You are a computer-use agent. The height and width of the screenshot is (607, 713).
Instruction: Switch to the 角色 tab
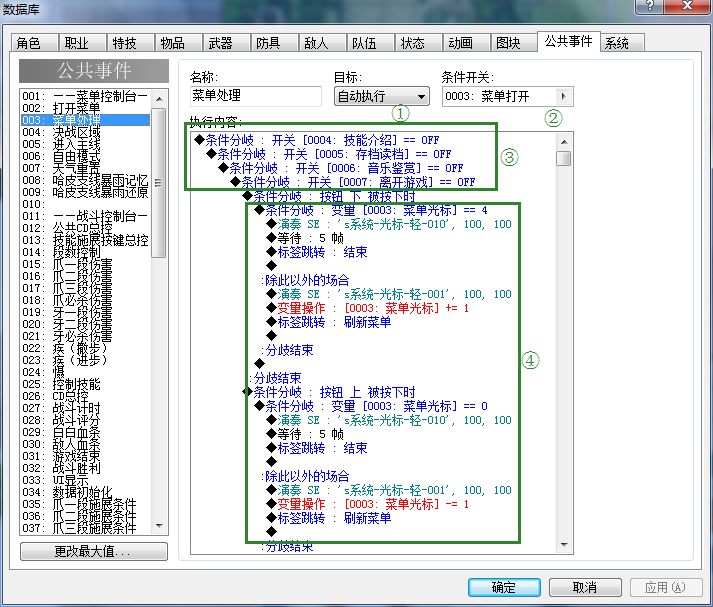coord(28,43)
